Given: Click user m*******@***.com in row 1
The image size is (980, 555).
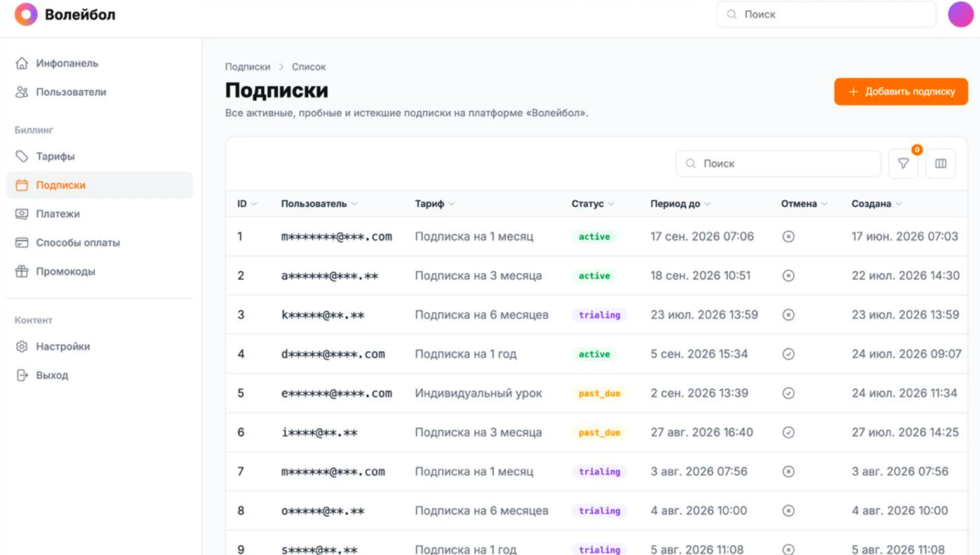Looking at the screenshot, I should tap(337, 237).
